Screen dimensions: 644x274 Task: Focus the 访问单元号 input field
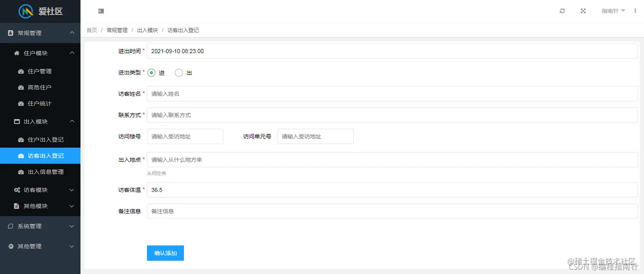point(316,137)
